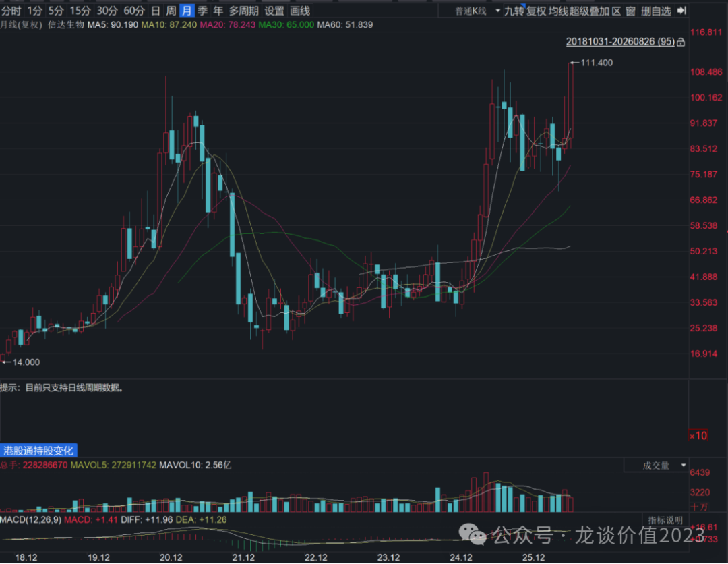Image resolution: width=728 pixels, height=564 pixels.
Task: Click the 月线(复权) chart title label
Action: click(22, 24)
